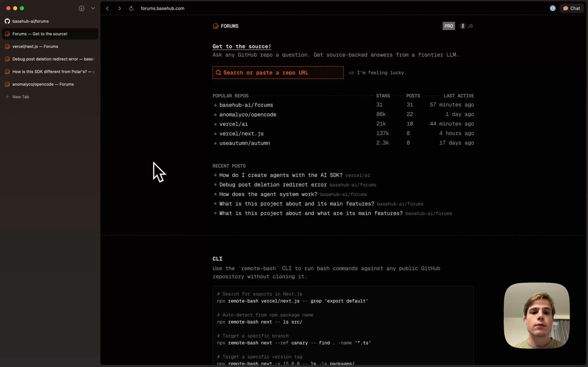Viewport: 588px width, 367px height.
Task: Open anomalyco/opencode in popular repos
Action: tap(247, 115)
